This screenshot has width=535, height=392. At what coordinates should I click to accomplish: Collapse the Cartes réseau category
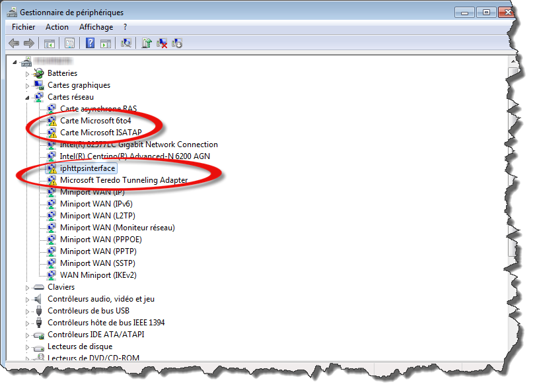pos(27,98)
